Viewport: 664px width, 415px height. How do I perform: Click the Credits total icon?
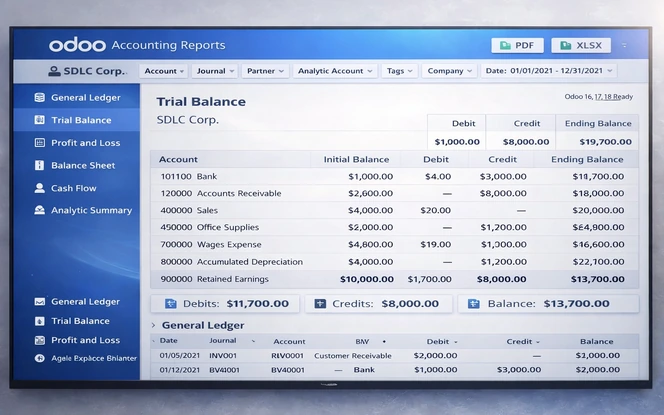(x=320, y=304)
